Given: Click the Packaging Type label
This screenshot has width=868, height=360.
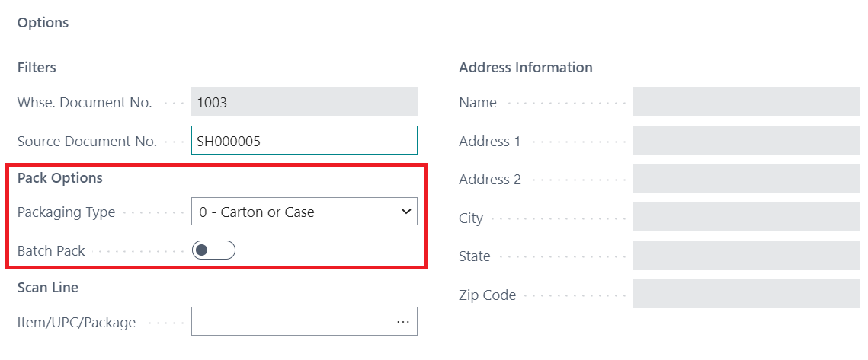Looking at the screenshot, I should click(x=66, y=212).
